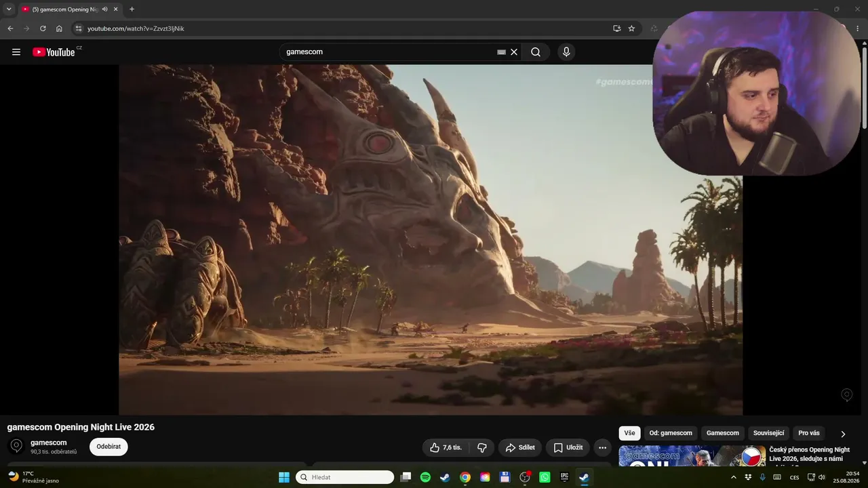The width and height of the screenshot is (868, 488).
Task: Dislike the video with thumbs-down button
Action: [x=482, y=447]
